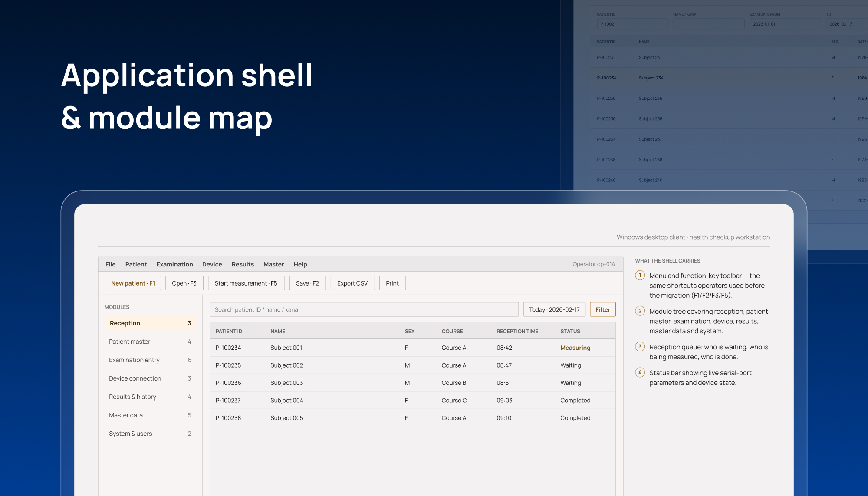Select the Reception module
The image size is (868, 496).
pyautogui.click(x=150, y=323)
